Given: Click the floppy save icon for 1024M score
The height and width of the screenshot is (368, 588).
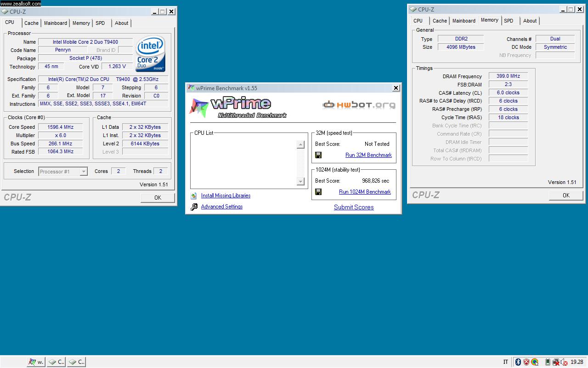Looking at the screenshot, I should [x=318, y=192].
